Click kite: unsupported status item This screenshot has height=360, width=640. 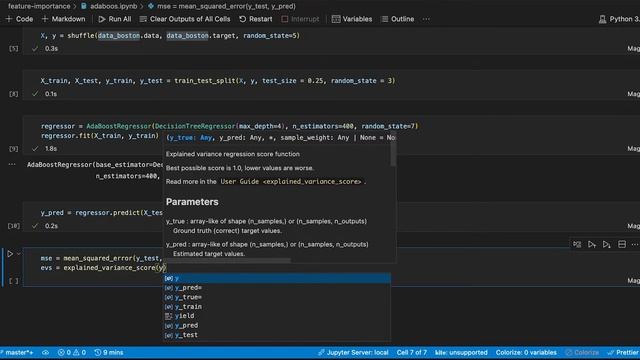tap(461, 353)
